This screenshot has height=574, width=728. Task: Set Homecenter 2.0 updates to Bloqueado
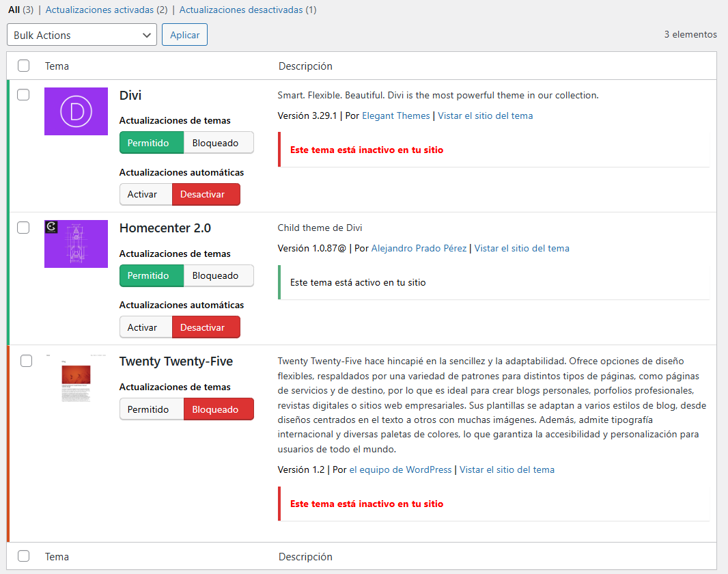point(219,275)
